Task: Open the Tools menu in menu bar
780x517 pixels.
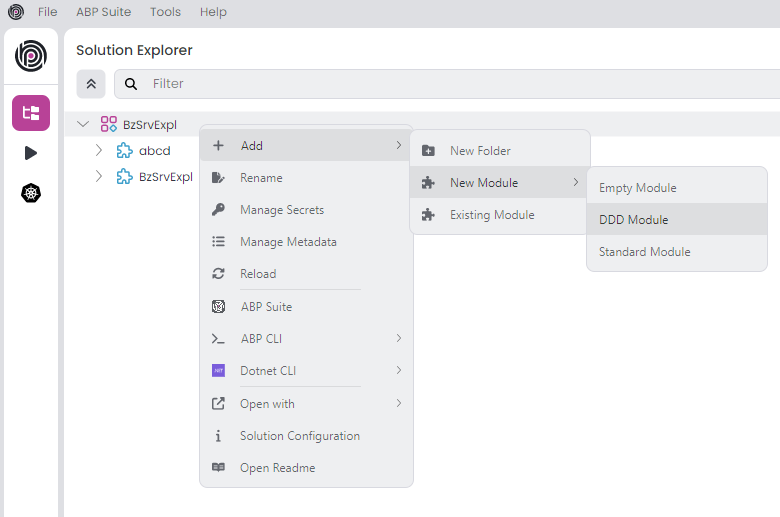Action: click(x=165, y=12)
